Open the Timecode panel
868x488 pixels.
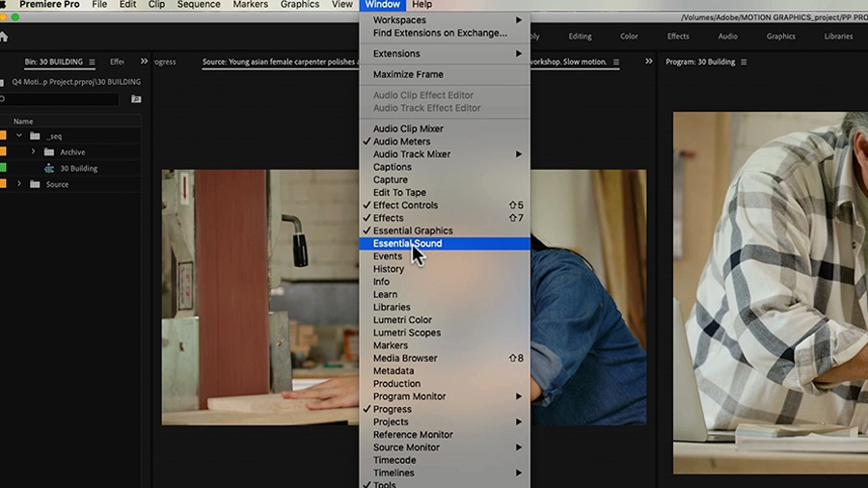pos(445,460)
